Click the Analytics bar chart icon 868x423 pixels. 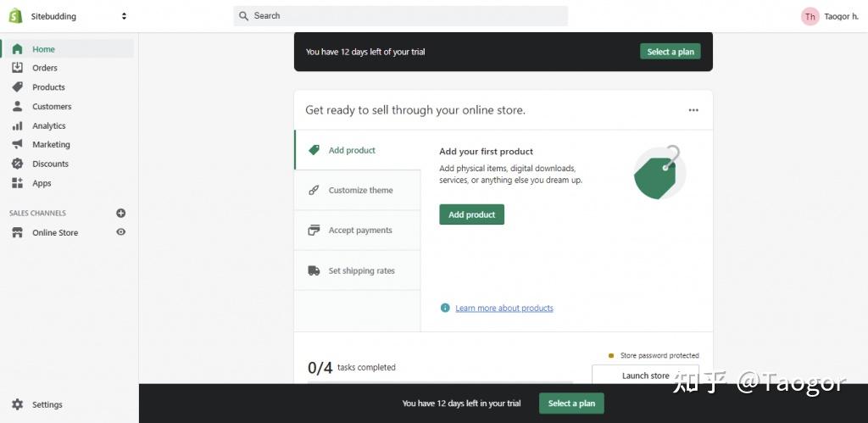pos(17,125)
